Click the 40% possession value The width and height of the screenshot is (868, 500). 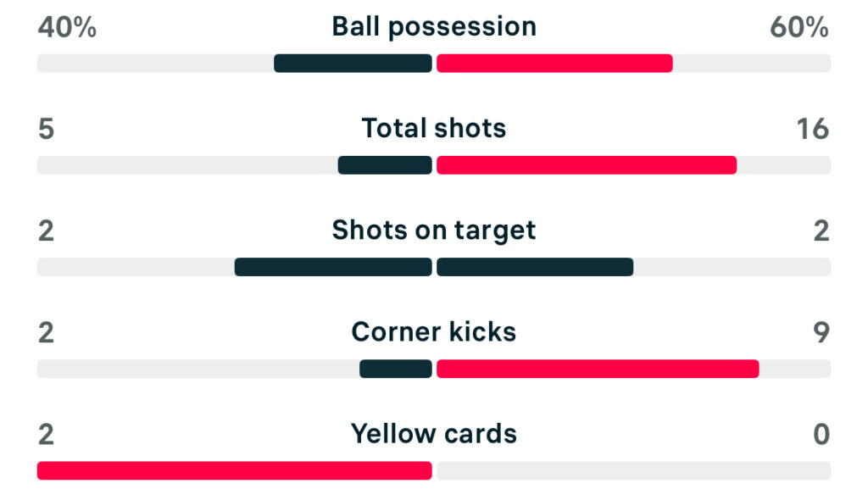tap(67, 28)
